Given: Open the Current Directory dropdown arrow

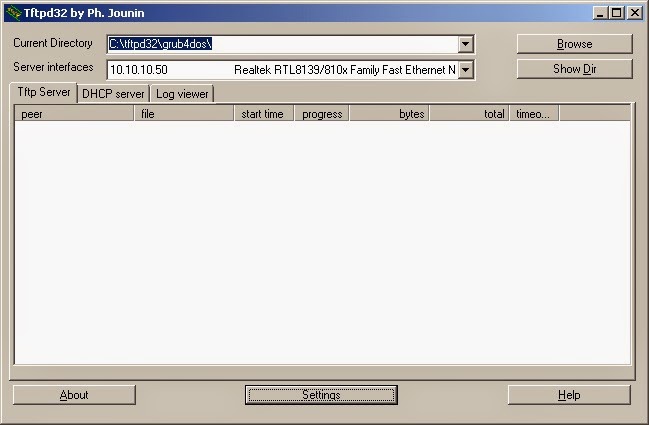Looking at the screenshot, I should click(466, 44).
